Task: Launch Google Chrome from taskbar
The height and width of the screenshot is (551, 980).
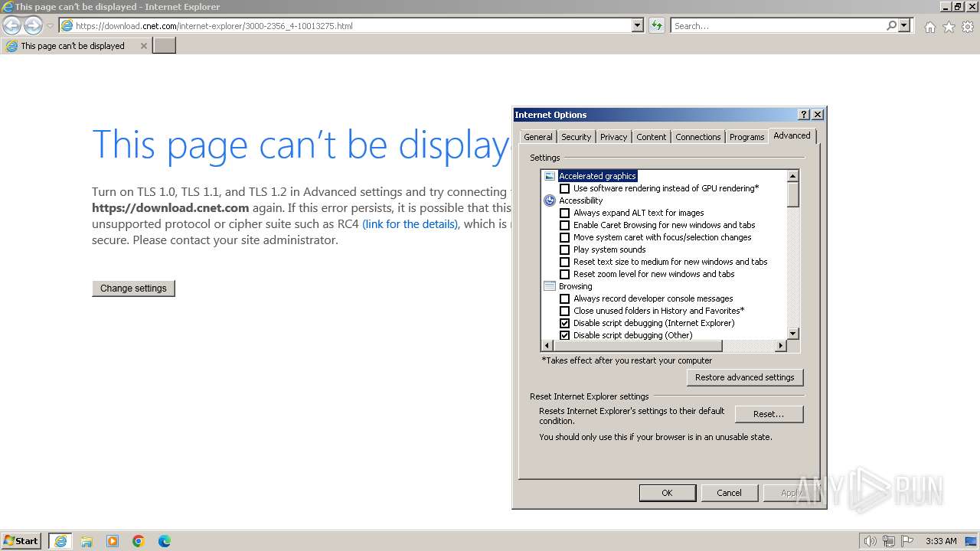Action: [139, 541]
